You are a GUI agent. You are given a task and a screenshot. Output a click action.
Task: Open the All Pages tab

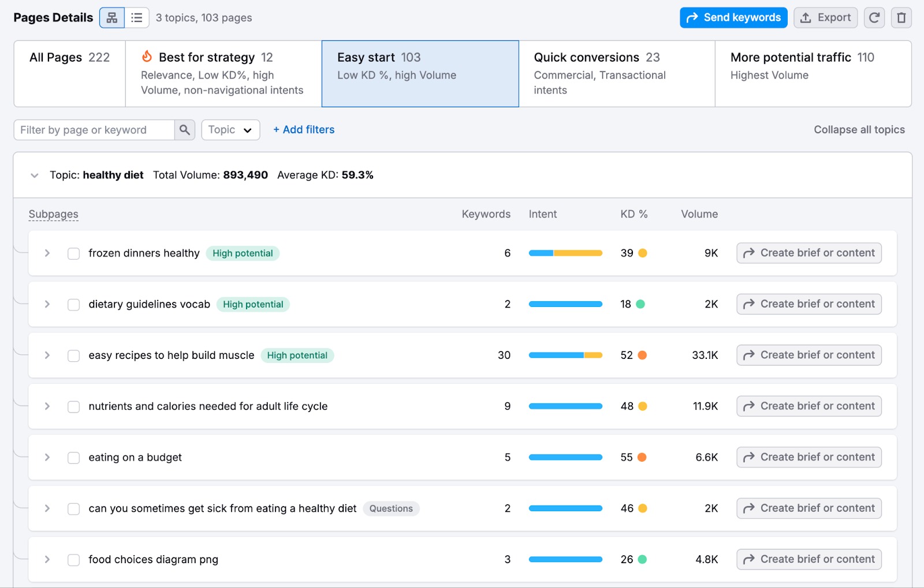point(69,73)
